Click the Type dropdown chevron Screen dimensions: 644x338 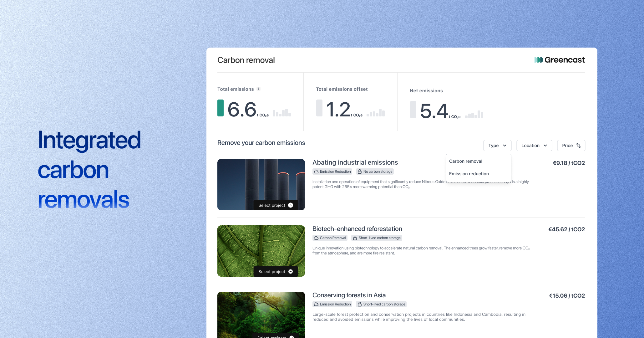coord(505,146)
